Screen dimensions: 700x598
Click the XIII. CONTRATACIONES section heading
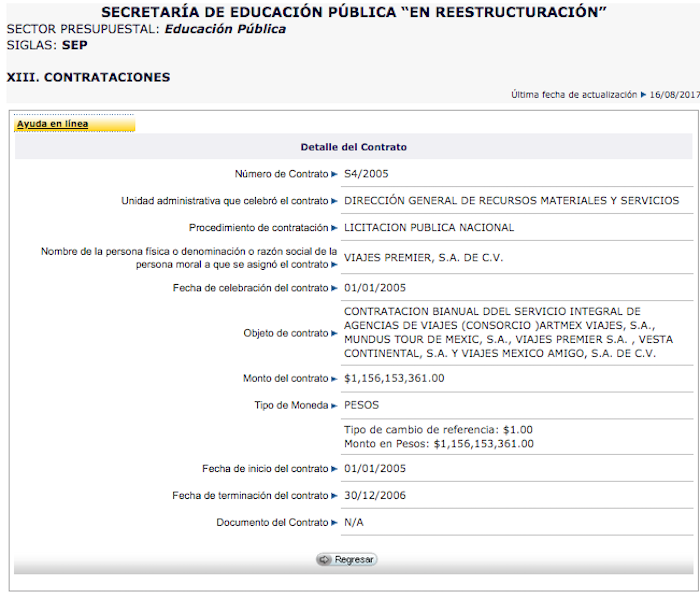coord(88,77)
